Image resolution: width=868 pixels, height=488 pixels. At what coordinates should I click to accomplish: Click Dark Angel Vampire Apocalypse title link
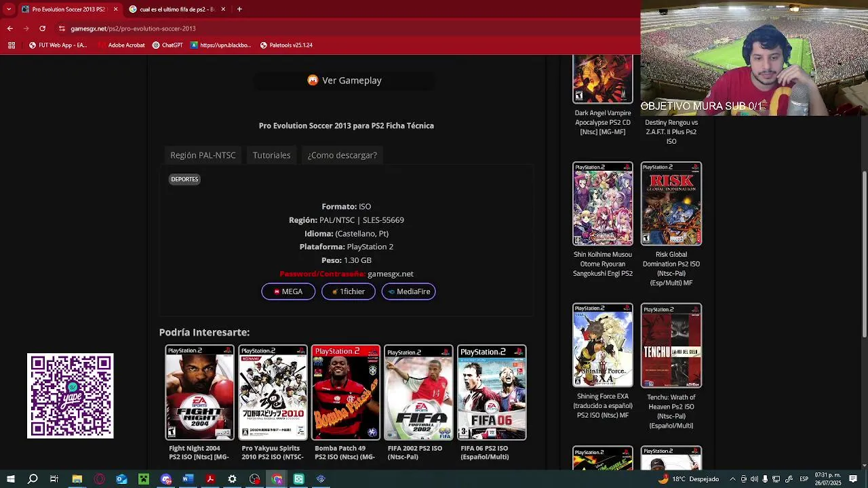coord(603,123)
